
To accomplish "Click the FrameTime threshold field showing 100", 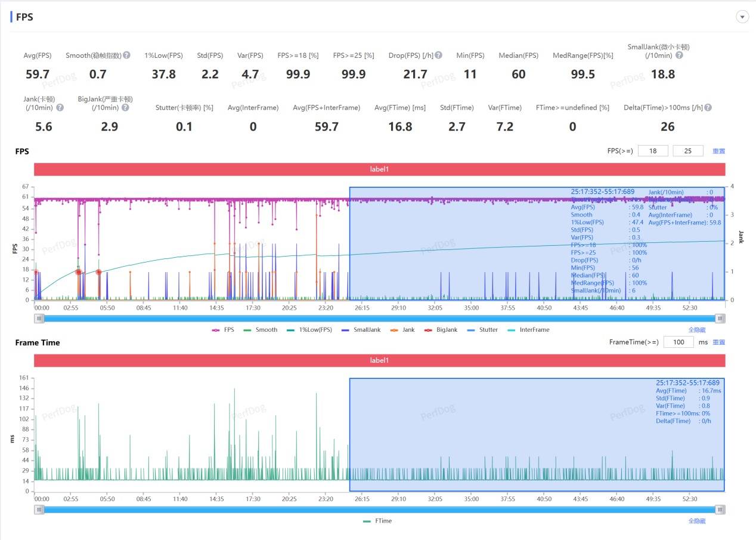I will pos(678,342).
